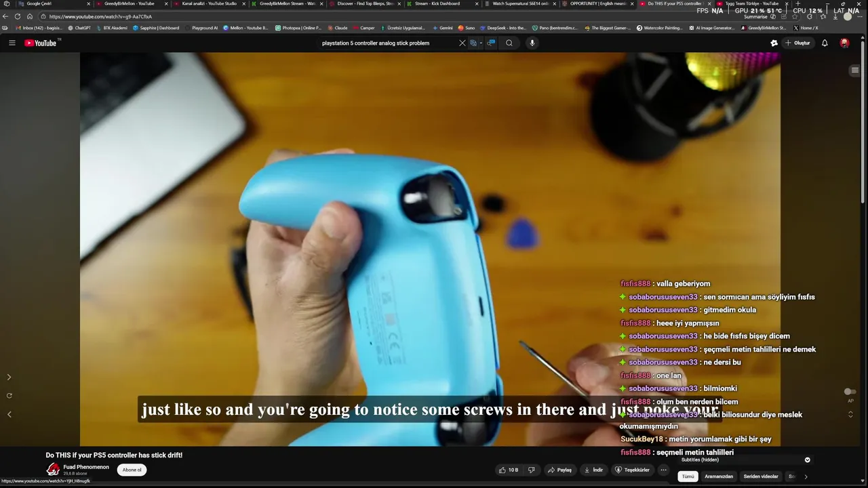Image resolution: width=868 pixels, height=488 pixels.
Task: Run search with magnifier button
Action: (509, 43)
